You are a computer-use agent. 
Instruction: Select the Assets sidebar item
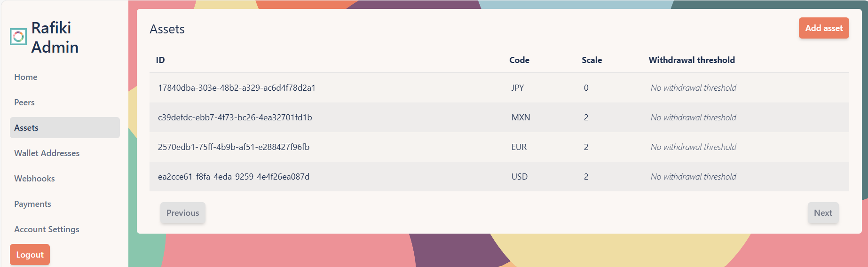pos(64,128)
